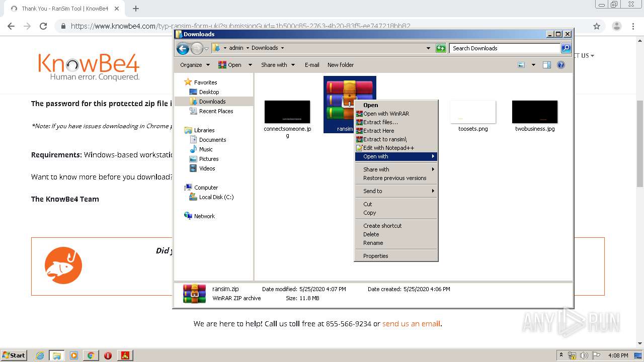Click taskbar volume speaker icon

click(584, 355)
